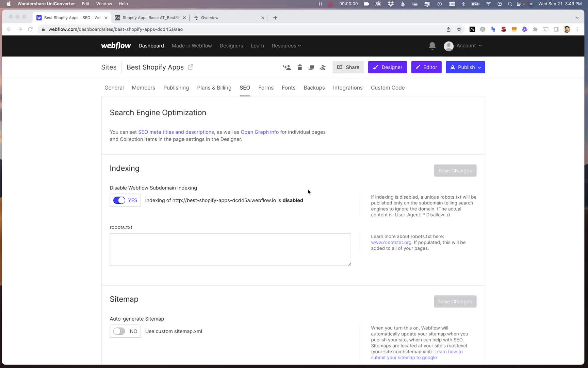
Task: Click the browser address bar URL
Action: (116, 29)
